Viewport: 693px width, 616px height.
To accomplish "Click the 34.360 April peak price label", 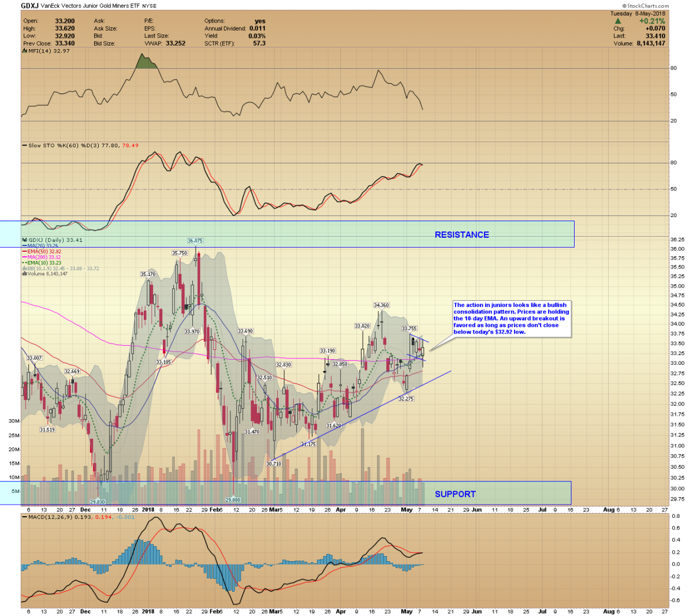I will pos(381,305).
